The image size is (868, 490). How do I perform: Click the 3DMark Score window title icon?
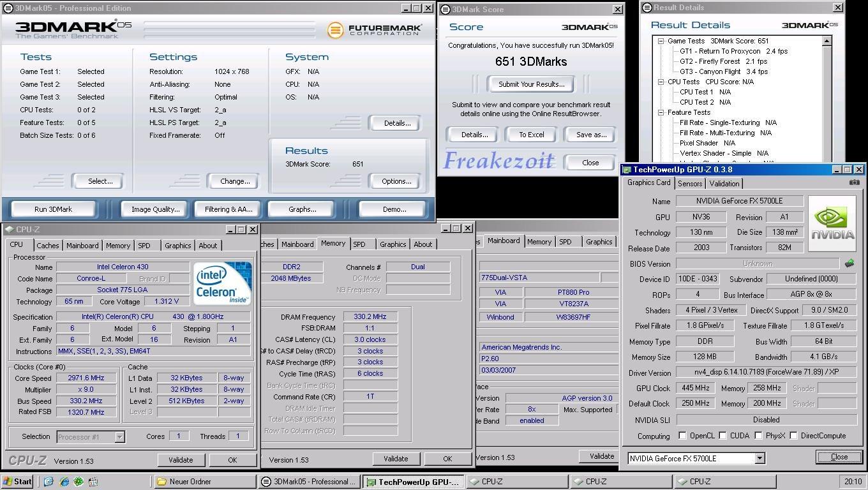[445, 9]
